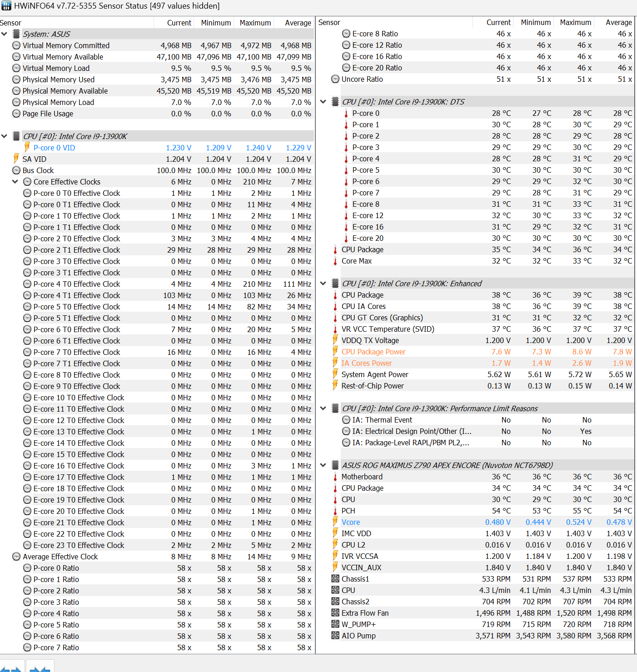Click the clock icon beside Bus Clock
Image resolution: width=637 pixels, height=672 pixels.
pyautogui.click(x=16, y=170)
